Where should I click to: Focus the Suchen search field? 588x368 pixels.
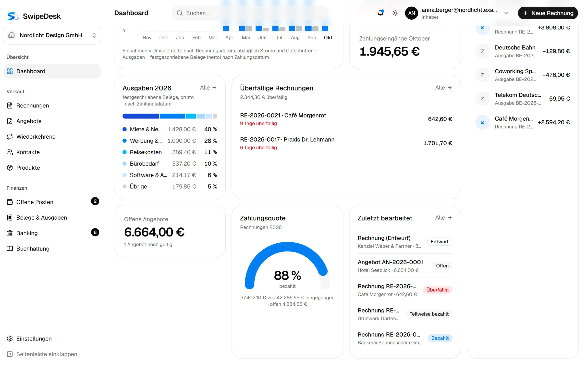(x=250, y=13)
